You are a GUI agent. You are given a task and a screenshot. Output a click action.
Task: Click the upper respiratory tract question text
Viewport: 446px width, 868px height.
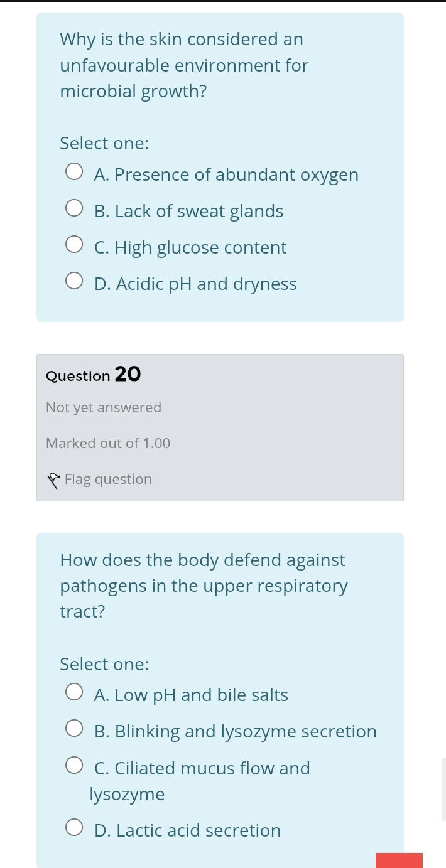click(x=204, y=586)
